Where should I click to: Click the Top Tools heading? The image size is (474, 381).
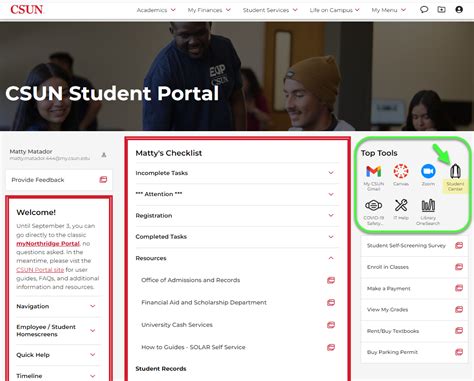379,153
